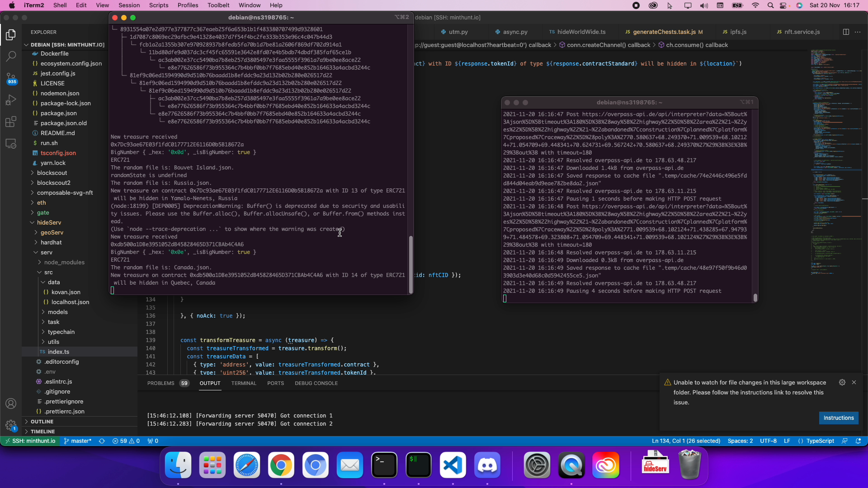Dismiss the file watch warning notification
Image resolution: width=868 pixels, height=488 pixels.
pos(854,382)
